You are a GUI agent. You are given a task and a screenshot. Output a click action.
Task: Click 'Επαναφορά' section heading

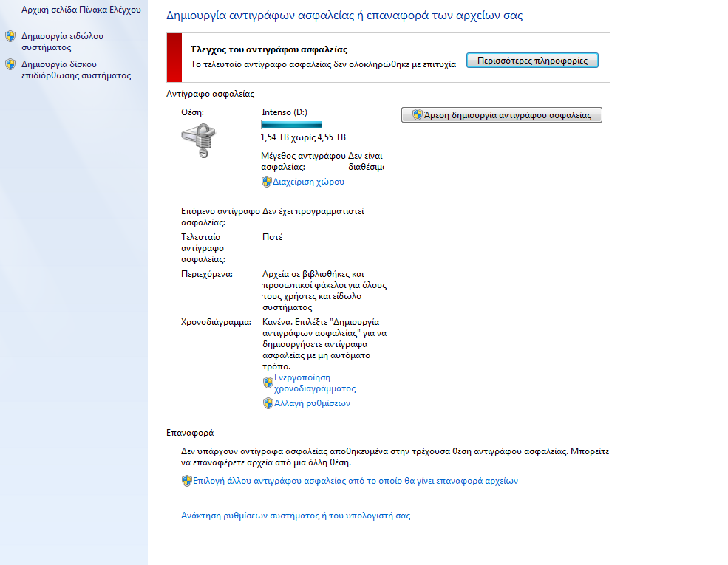coord(190,433)
